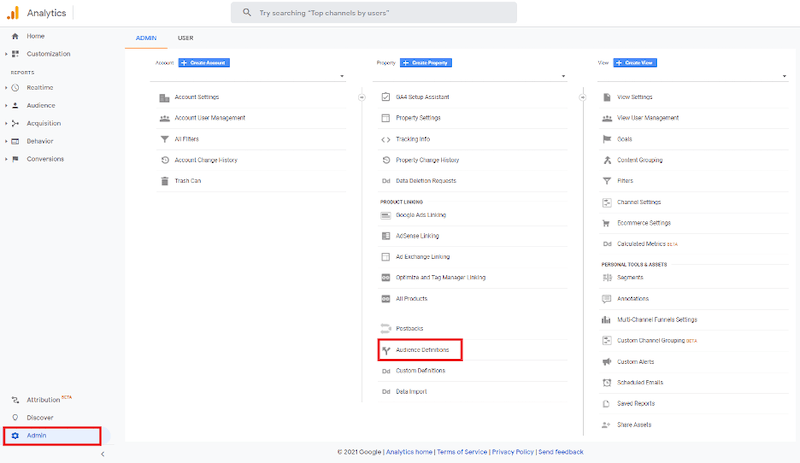Expand the Customization section arrow

pyautogui.click(x=6, y=54)
